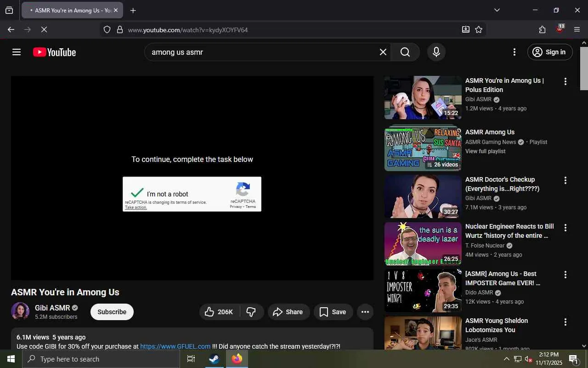The width and height of the screenshot is (588, 368).
Task: Follow the reCAPTCHA Take action link
Action: (x=136, y=207)
